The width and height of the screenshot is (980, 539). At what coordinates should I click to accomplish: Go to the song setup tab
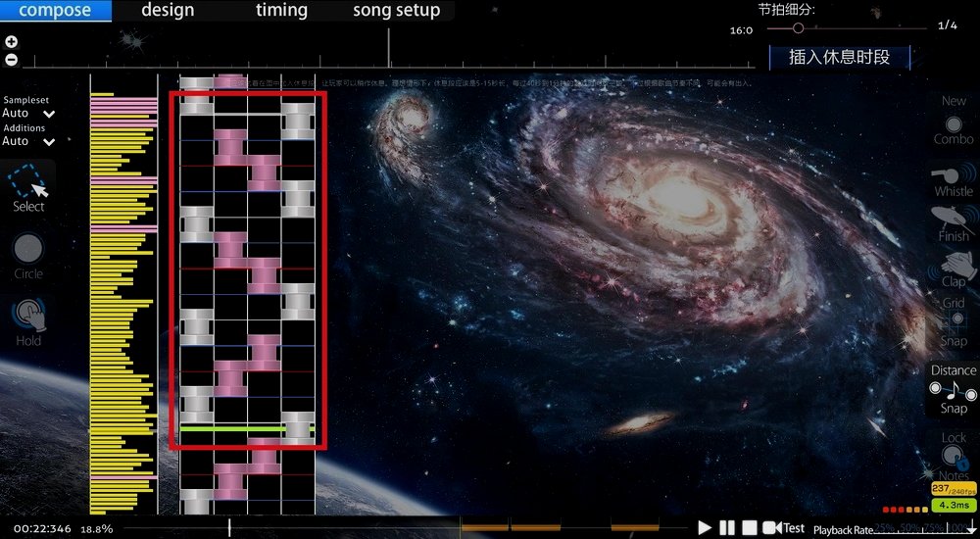click(397, 11)
